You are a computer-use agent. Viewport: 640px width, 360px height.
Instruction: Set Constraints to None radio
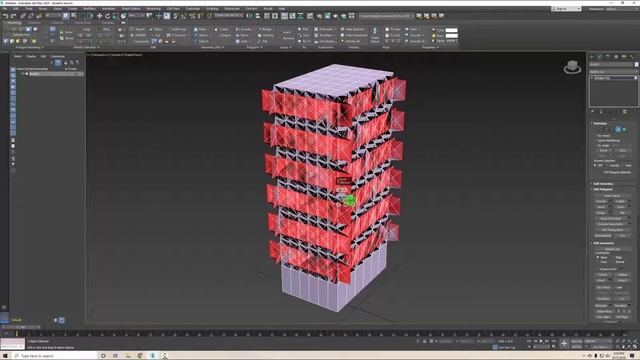click(x=598, y=257)
